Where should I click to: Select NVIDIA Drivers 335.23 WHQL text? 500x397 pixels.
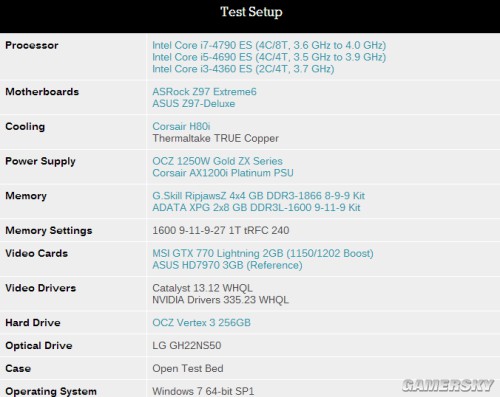[220, 300]
